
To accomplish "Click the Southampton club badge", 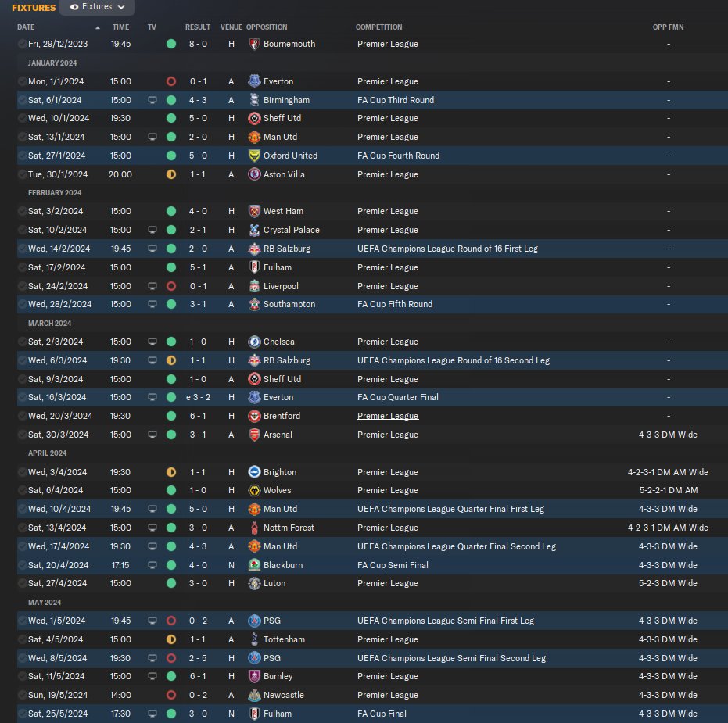I will (x=254, y=304).
